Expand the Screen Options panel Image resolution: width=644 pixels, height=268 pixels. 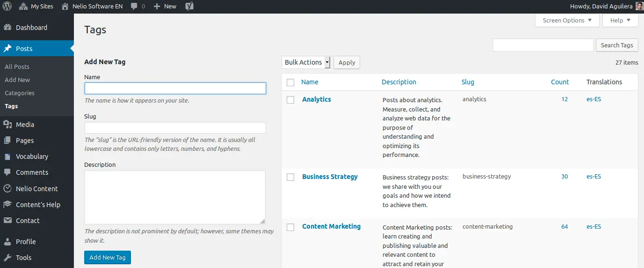point(567,20)
